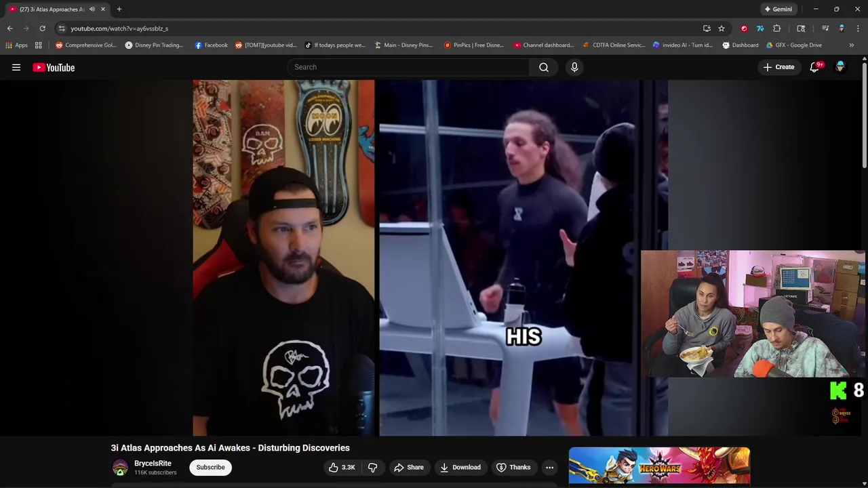Open a new browser tab
Image resolution: width=868 pixels, height=488 pixels.
119,9
